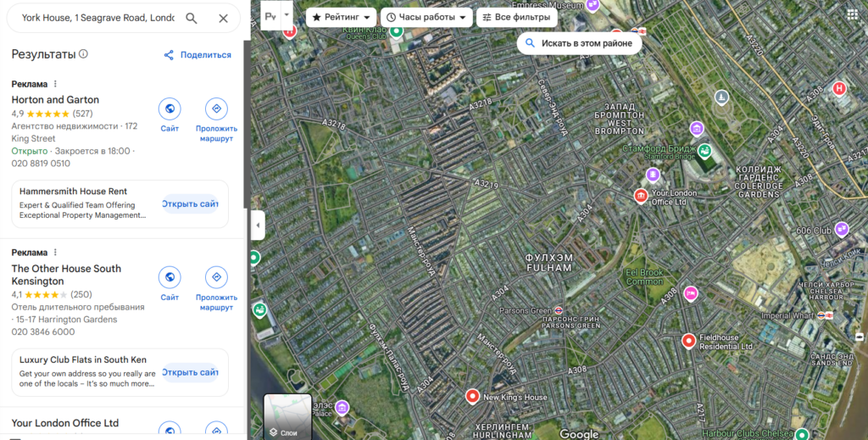The height and width of the screenshot is (440, 868).
Task: Open the second Реклама three-dot menu
Action: click(55, 253)
